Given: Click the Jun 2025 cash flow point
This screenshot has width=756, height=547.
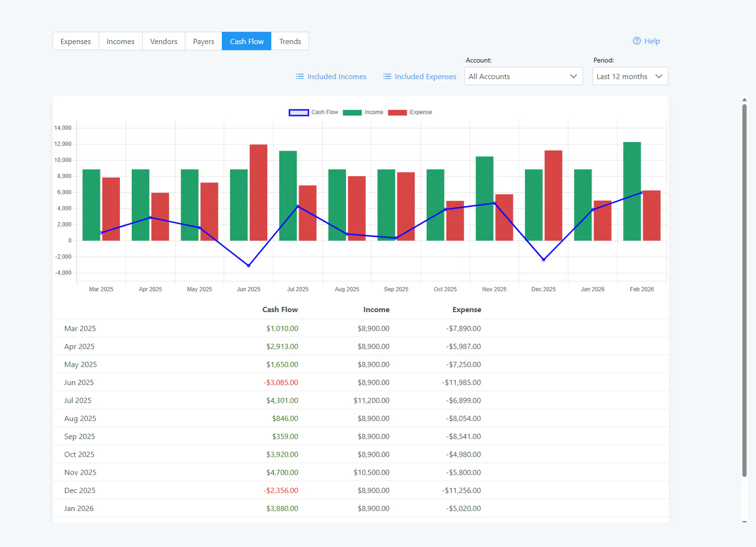Looking at the screenshot, I should [x=249, y=266].
